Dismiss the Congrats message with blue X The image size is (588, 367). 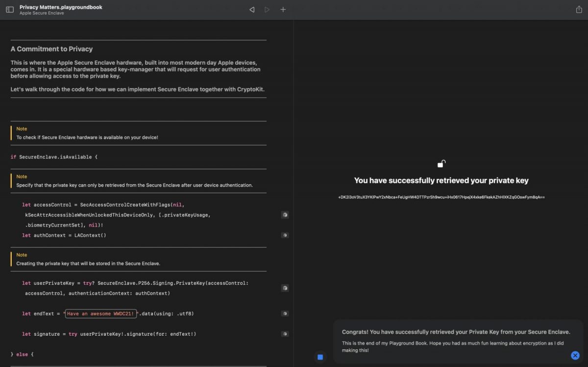[575, 355]
